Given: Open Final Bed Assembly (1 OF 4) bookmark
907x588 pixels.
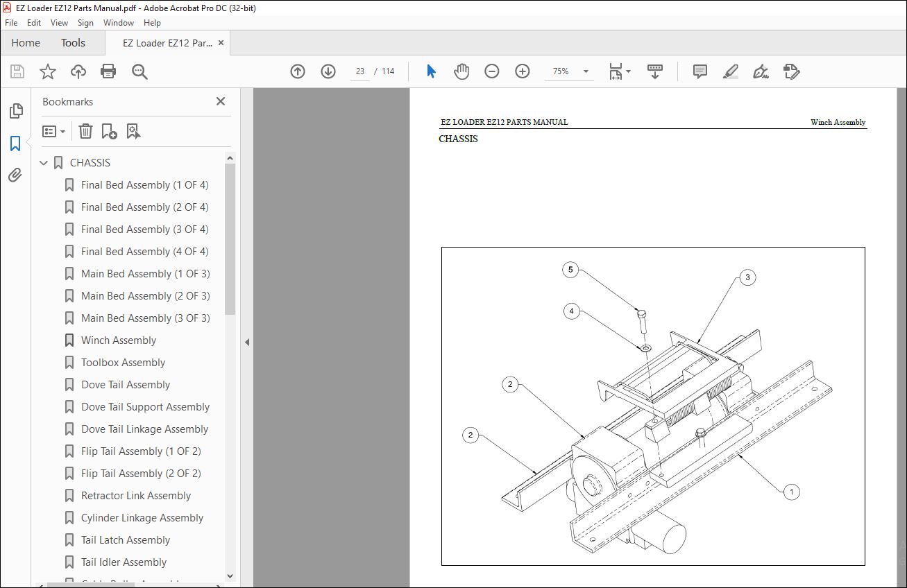Looking at the screenshot, I should (144, 185).
